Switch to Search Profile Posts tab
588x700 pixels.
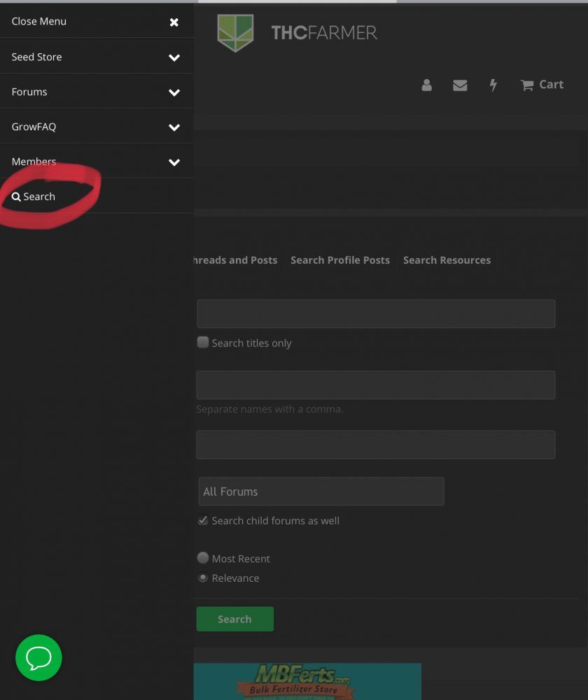(x=340, y=260)
